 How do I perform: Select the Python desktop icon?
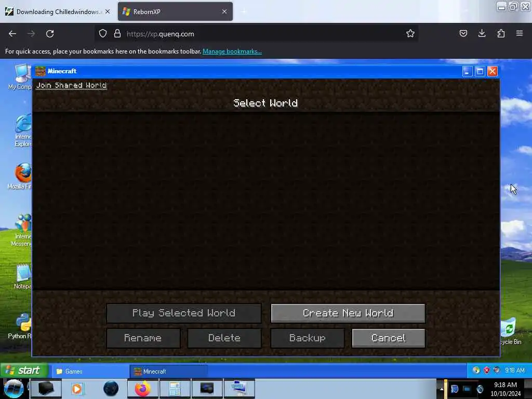(x=20, y=326)
